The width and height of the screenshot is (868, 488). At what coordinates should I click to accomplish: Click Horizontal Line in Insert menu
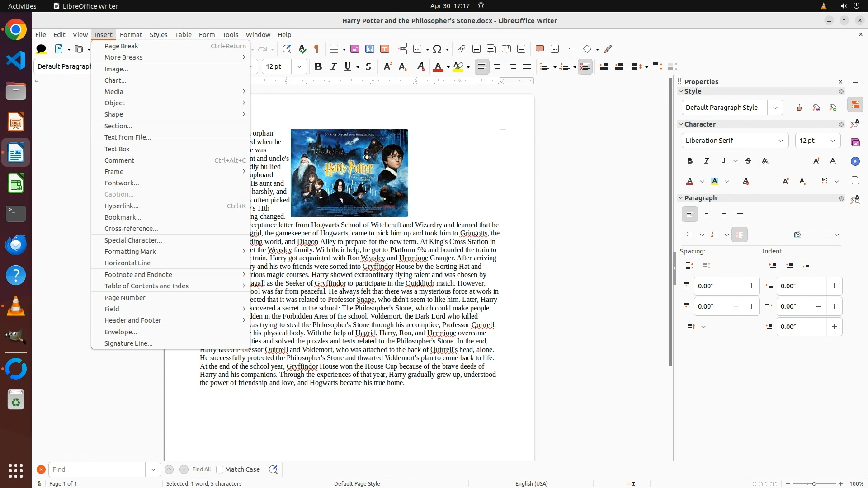click(127, 263)
